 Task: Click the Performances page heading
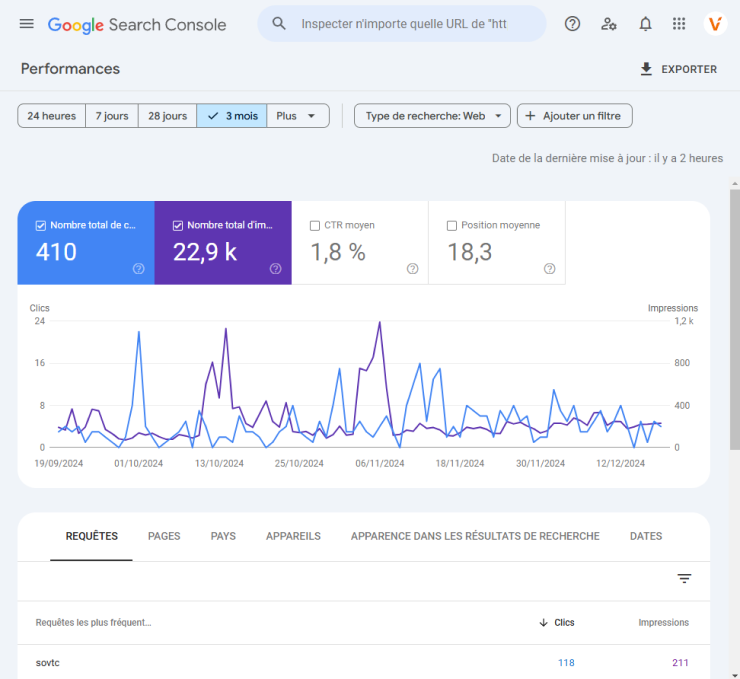(70, 69)
